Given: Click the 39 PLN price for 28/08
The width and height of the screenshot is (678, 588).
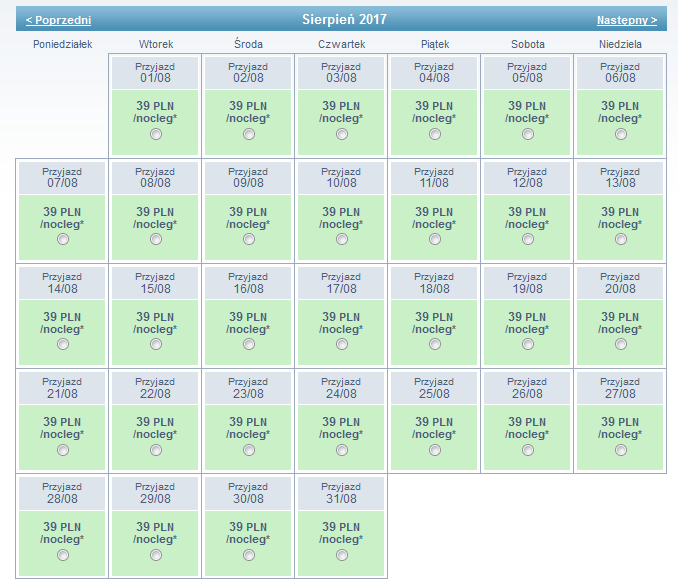Looking at the screenshot, I should pos(62,527).
